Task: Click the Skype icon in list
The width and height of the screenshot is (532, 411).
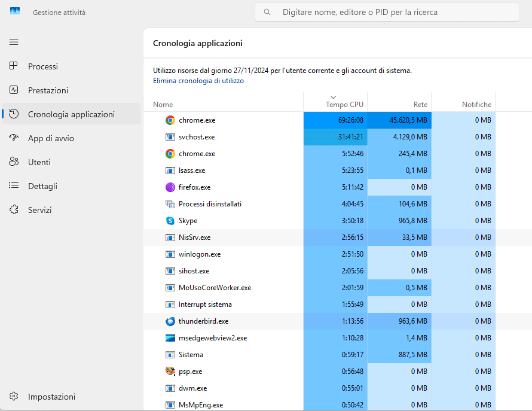Action: (170, 221)
